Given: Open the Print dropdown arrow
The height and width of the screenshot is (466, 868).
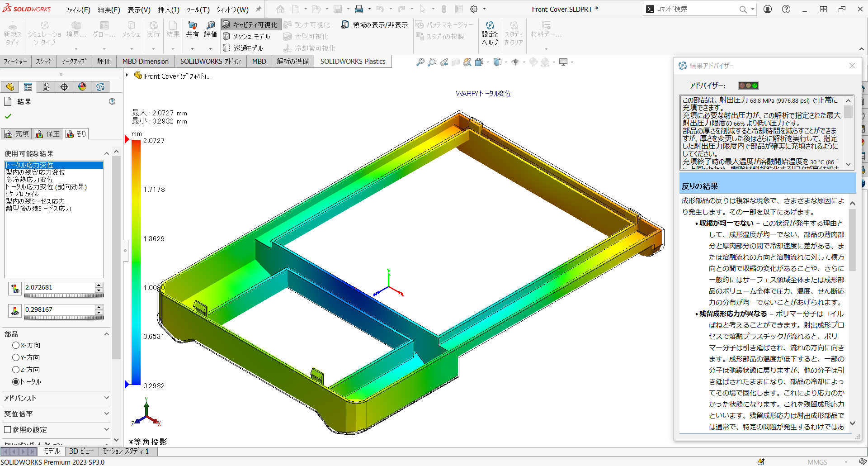Looking at the screenshot, I should pyautogui.click(x=369, y=9).
